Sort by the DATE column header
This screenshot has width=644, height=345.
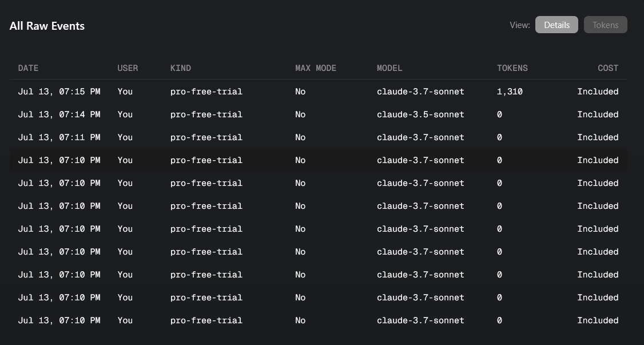point(28,68)
